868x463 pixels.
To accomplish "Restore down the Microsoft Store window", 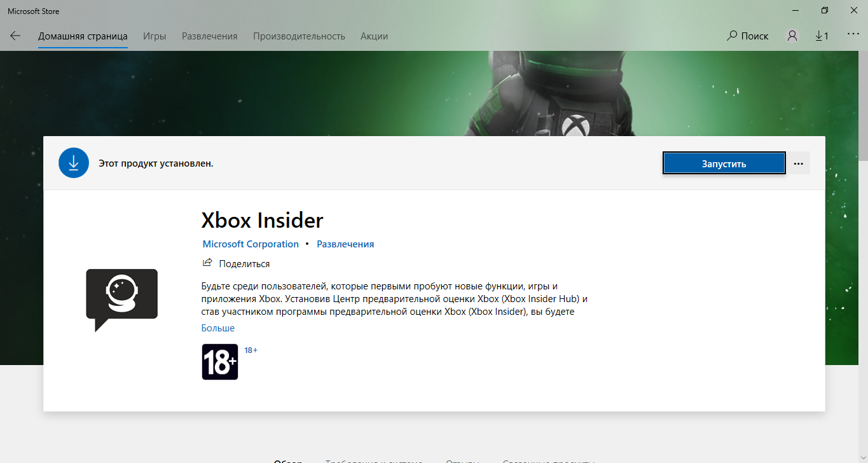I will click(x=825, y=11).
